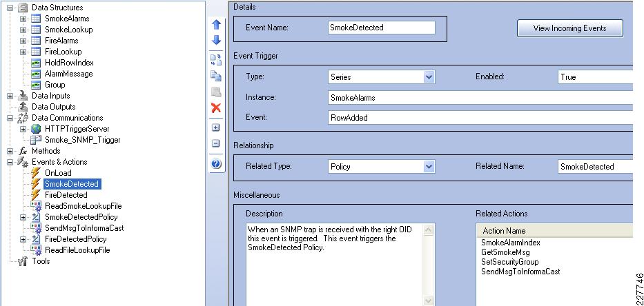Click the move down arrow icon
The width and height of the screenshot is (644, 306).
217,40
